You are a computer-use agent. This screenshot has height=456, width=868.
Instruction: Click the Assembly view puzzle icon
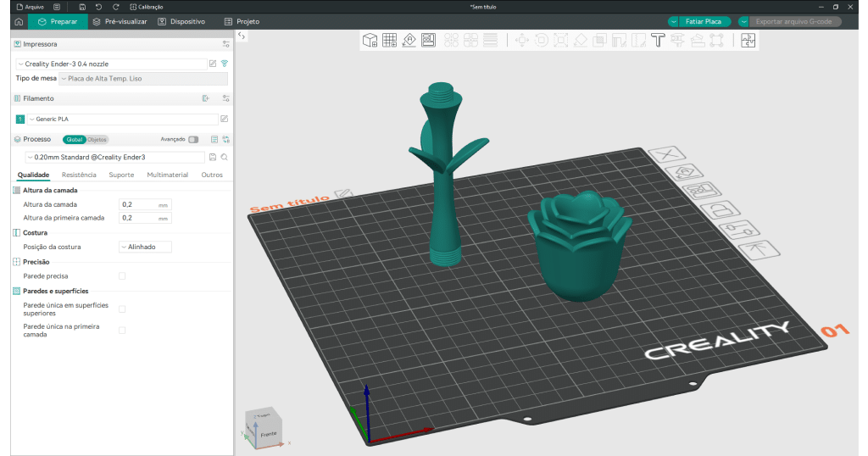748,41
